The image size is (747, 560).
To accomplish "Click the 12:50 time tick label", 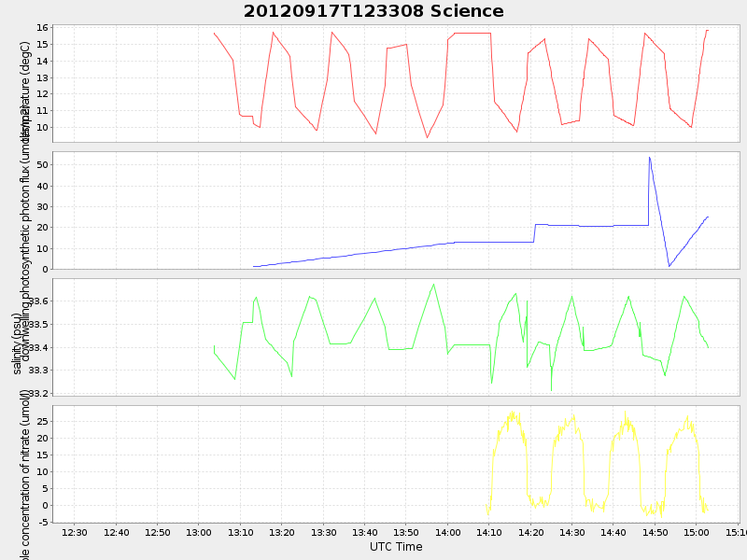I will click(157, 532).
